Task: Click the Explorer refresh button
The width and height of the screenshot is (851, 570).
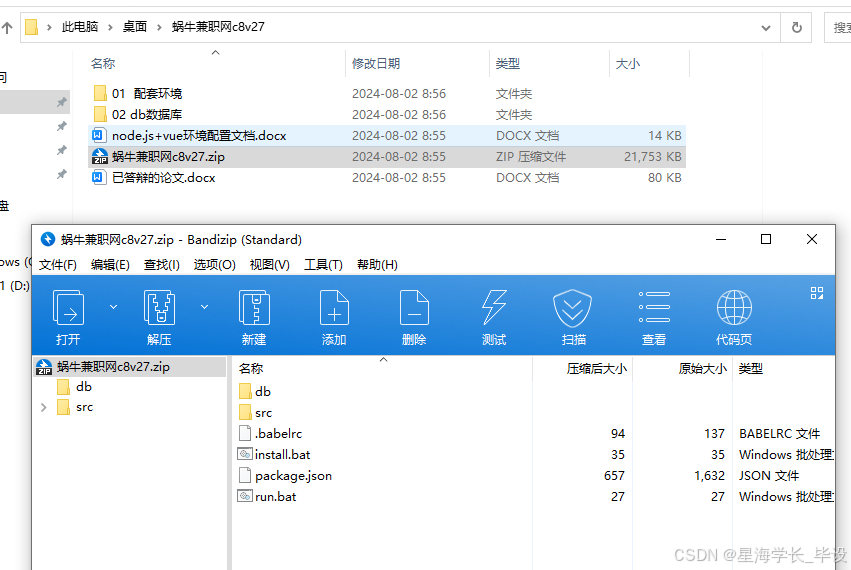Action: pyautogui.click(x=796, y=28)
